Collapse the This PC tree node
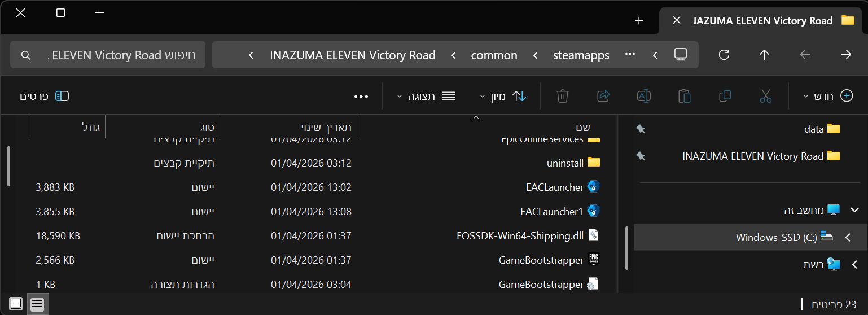 (x=855, y=210)
